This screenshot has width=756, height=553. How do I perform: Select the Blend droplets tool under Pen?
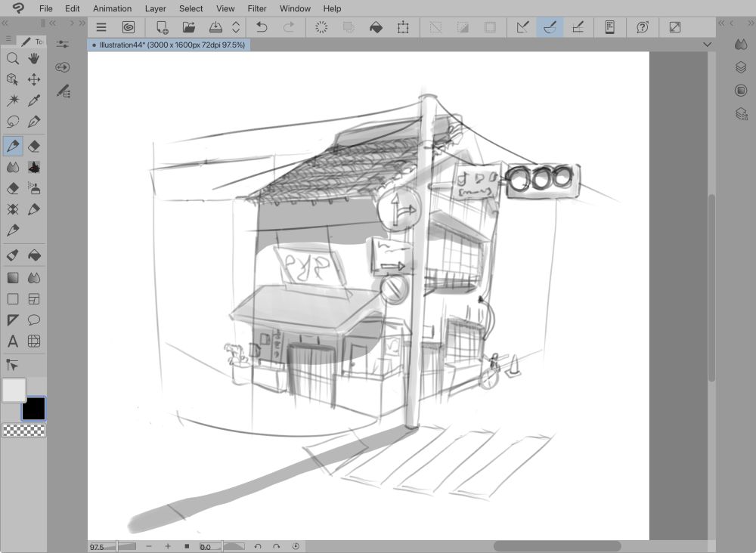(13, 167)
